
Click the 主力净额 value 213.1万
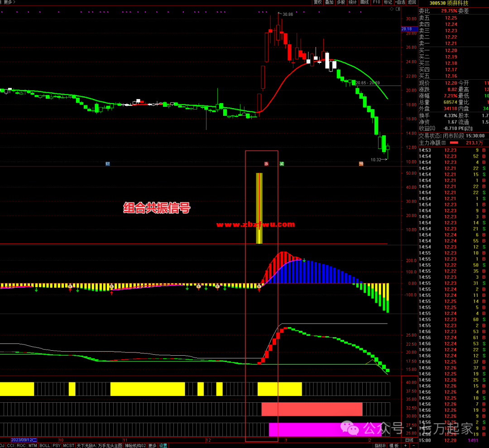475,143
